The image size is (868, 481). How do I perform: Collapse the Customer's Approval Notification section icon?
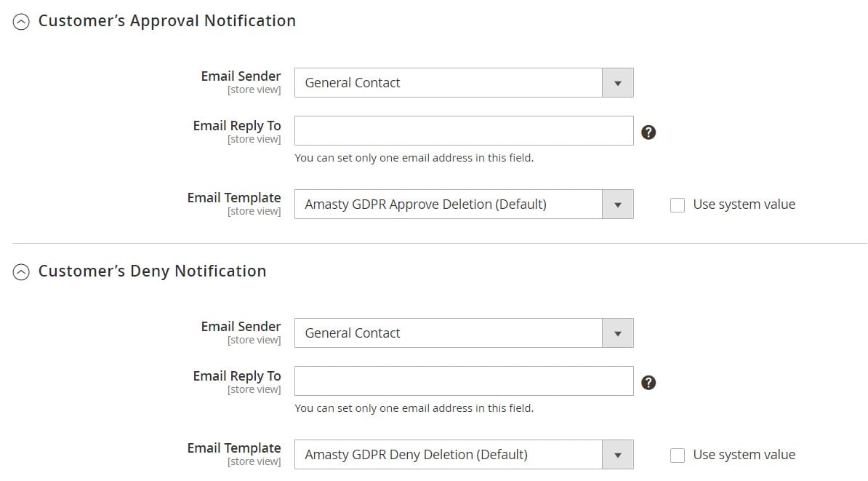pyautogui.click(x=21, y=22)
